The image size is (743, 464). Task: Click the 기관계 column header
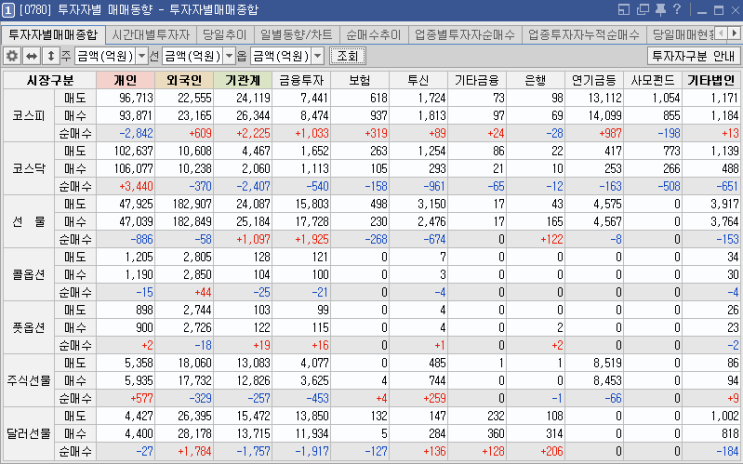[243, 80]
